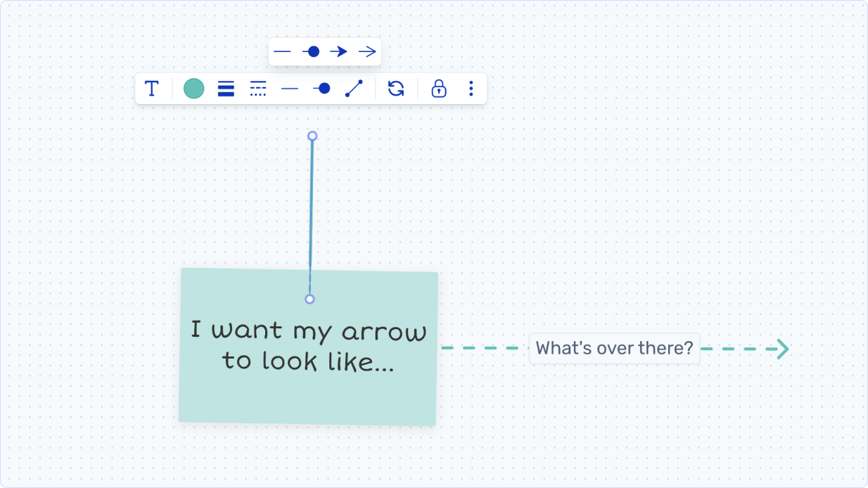Click the selected vertical line segment

(311, 211)
